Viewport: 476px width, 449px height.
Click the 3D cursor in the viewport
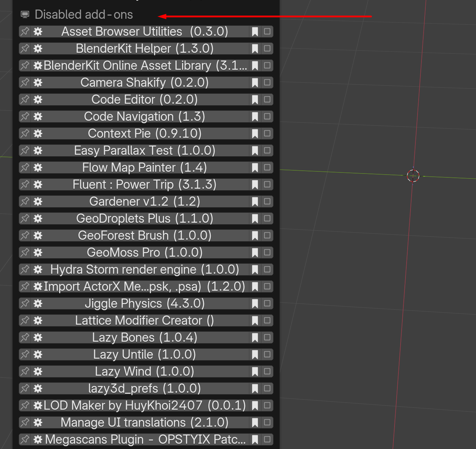point(413,176)
